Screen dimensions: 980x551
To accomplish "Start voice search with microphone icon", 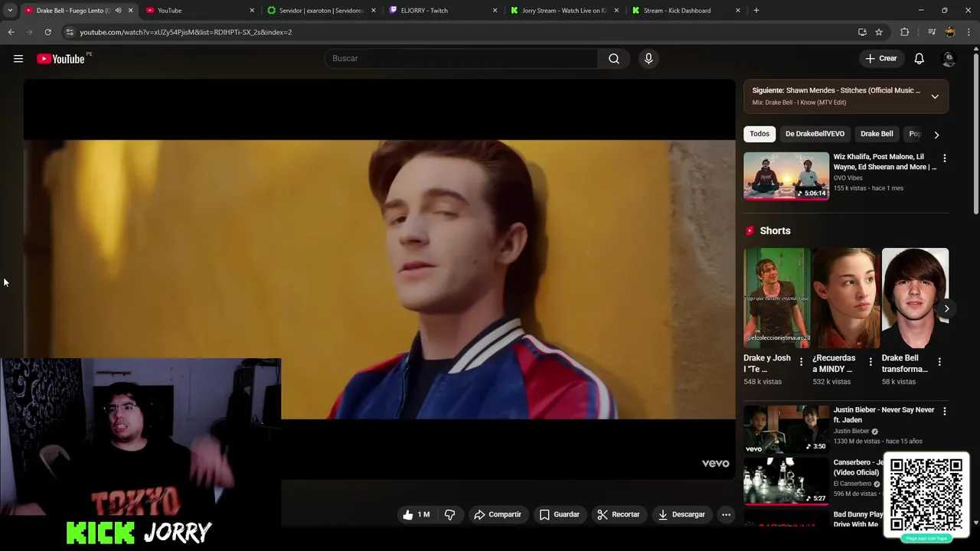I will click(x=648, y=58).
